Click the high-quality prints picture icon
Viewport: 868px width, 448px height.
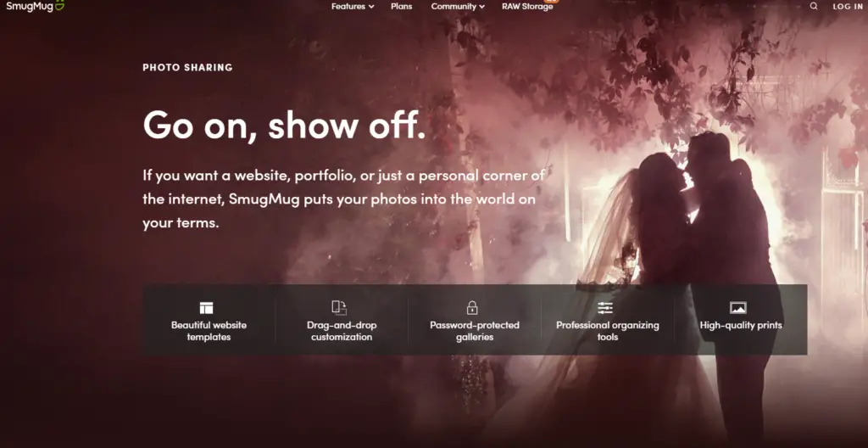click(738, 308)
